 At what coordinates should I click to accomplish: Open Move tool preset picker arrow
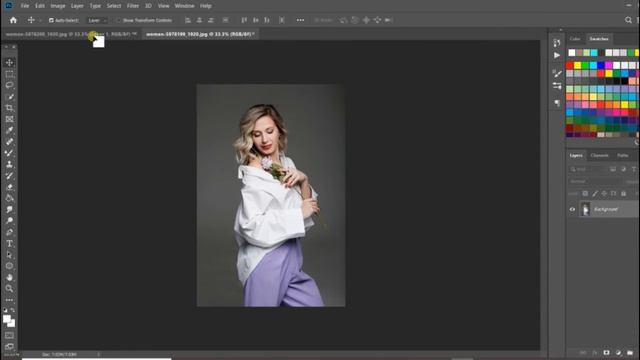40,20
